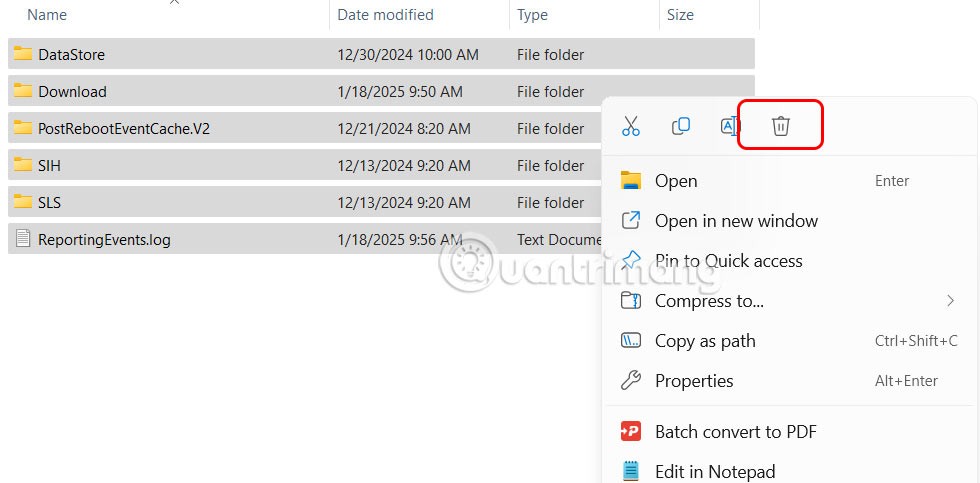Expand the Compress to submenu arrow
The height and width of the screenshot is (483, 980).
tap(950, 301)
